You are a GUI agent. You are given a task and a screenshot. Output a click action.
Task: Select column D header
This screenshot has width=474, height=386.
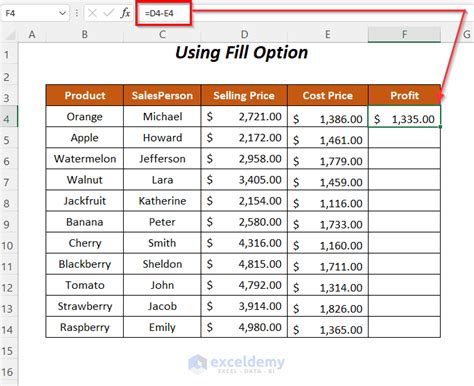(x=244, y=35)
